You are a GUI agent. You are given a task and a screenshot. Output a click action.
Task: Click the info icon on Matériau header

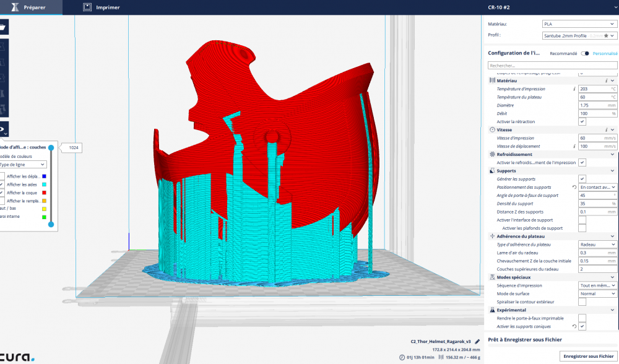(x=606, y=80)
